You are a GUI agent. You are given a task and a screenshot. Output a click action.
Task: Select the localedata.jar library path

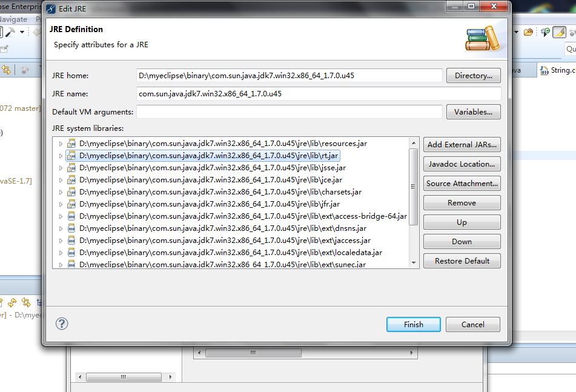click(231, 253)
